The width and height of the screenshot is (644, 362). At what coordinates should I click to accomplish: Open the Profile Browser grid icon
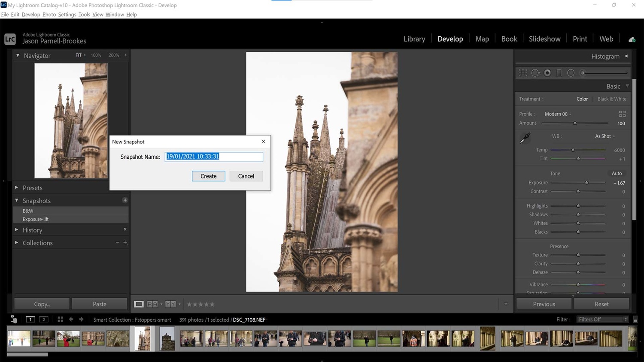[x=622, y=114]
